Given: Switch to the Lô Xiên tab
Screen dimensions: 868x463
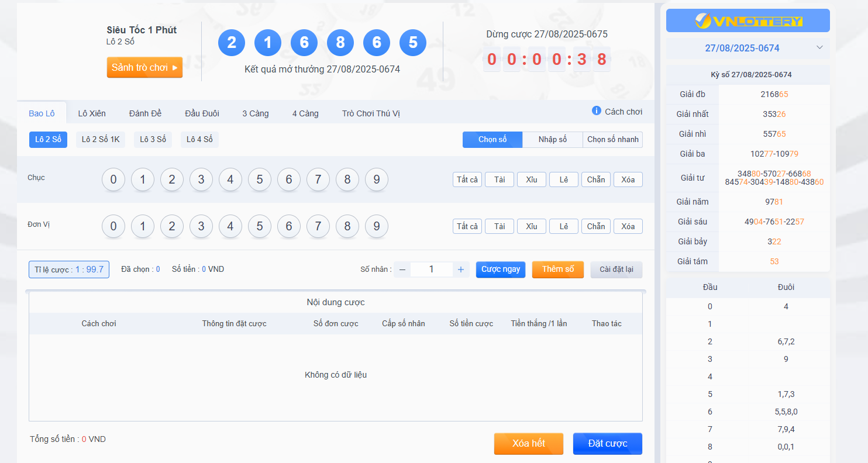Looking at the screenshot, I should [x=91, y=113].
